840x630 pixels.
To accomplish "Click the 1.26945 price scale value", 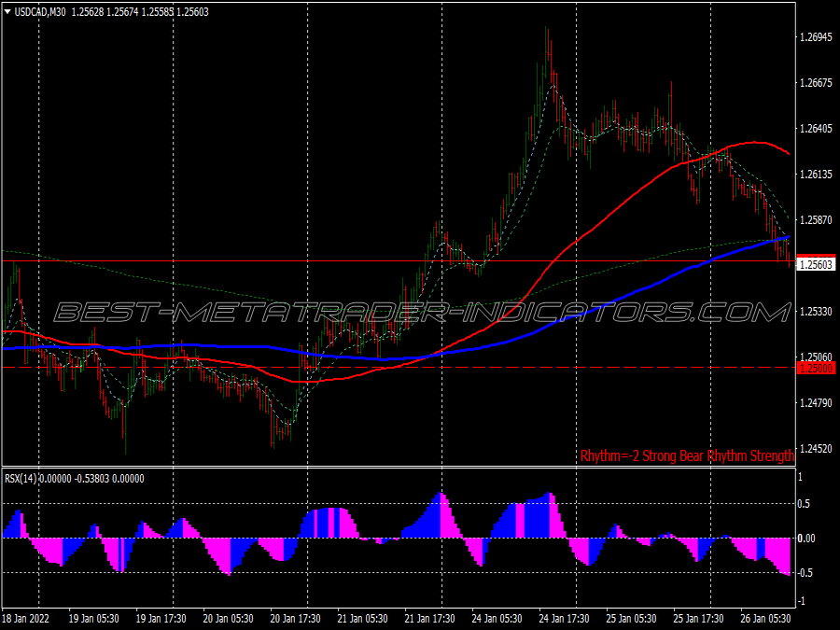I will click(x=816, y=37).
